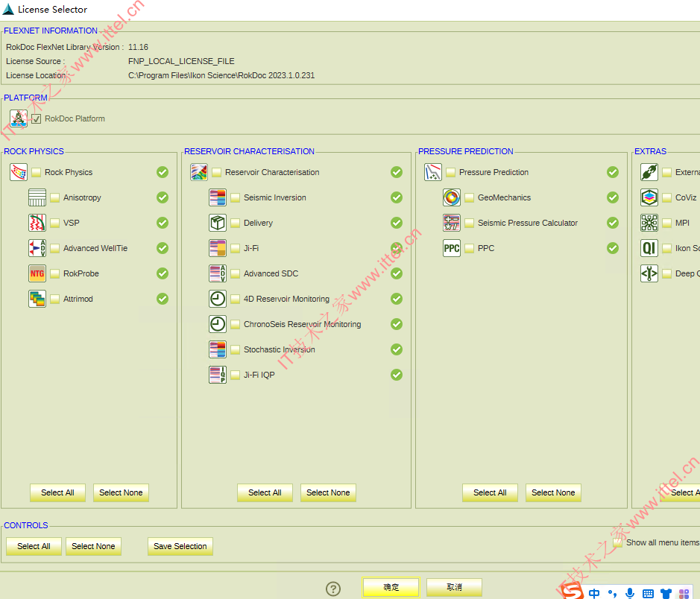Image resolution: width=700 pixels, height=599 pixels.
Task: Click the IME microphone icon in tray
Action: [630, 593]
